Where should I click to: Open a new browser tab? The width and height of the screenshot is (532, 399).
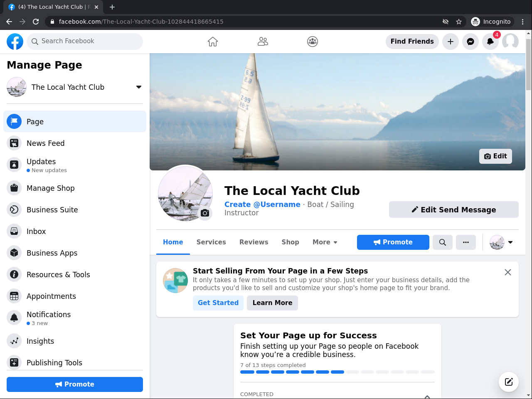[112, 7]
